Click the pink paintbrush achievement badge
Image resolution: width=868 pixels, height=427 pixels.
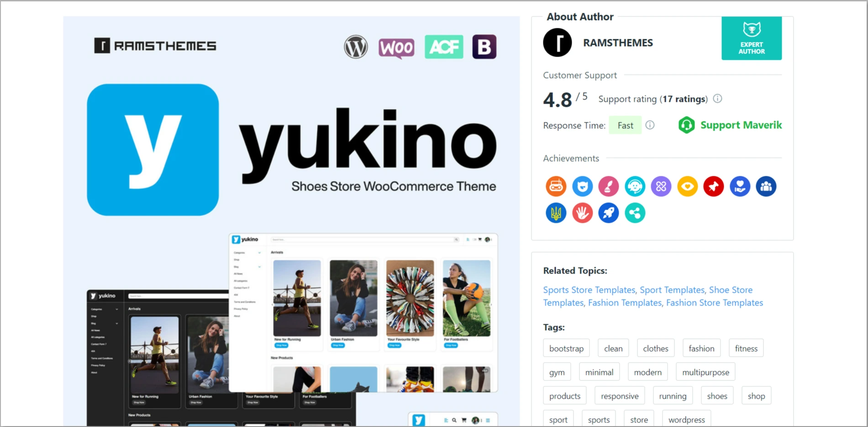(x=609, y=186)
